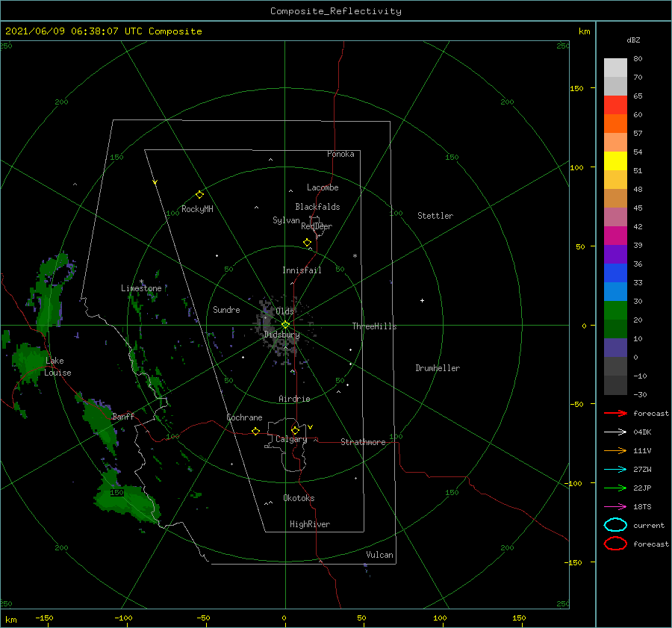
Task: Click the green 22JP arrow icon
Action: (x=615, y=488)
